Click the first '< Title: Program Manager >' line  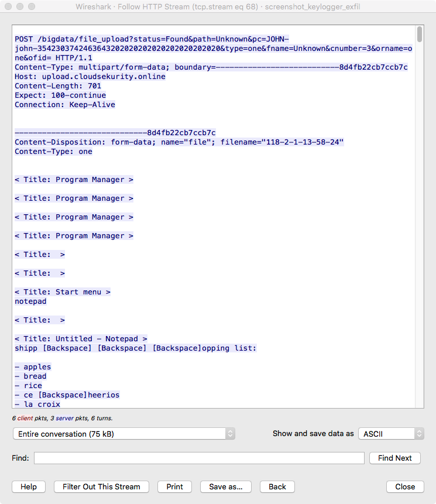[x=74, y=179]
